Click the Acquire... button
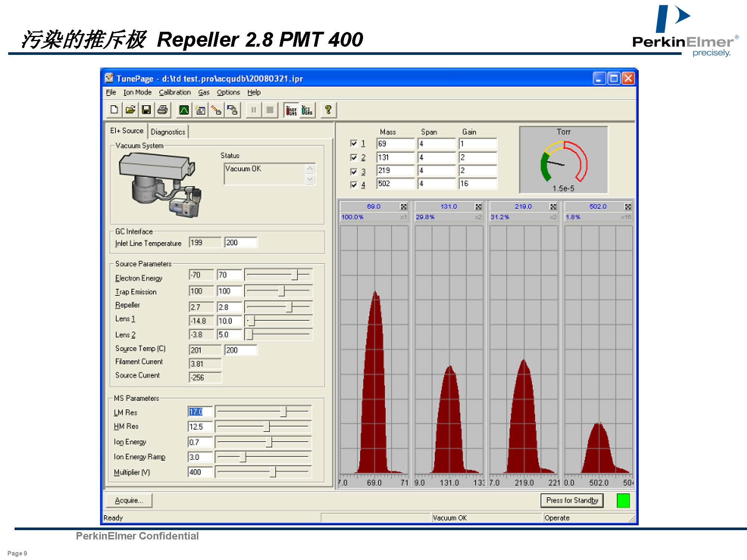Viewport: 747px width, 560px height. pos(129,500)
